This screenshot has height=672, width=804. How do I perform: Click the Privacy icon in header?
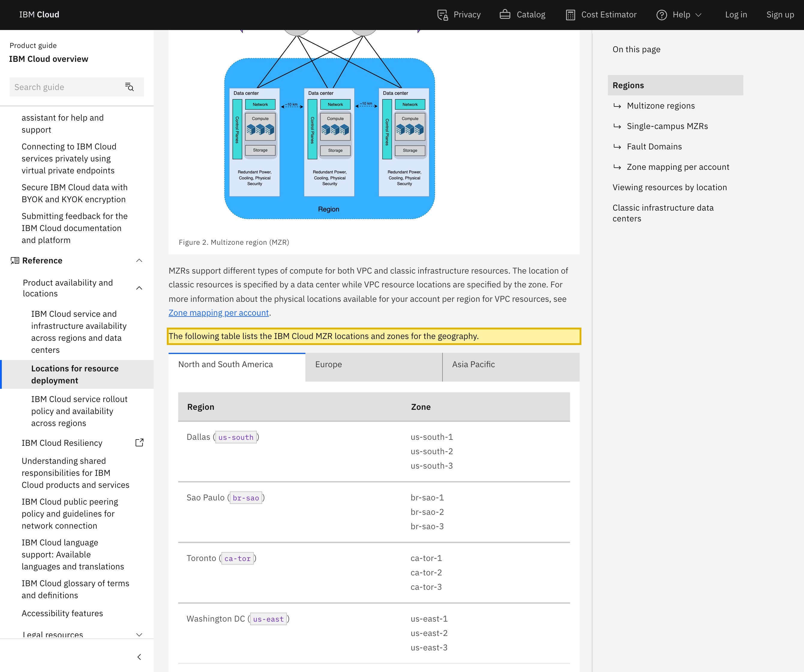click(442, 15)
